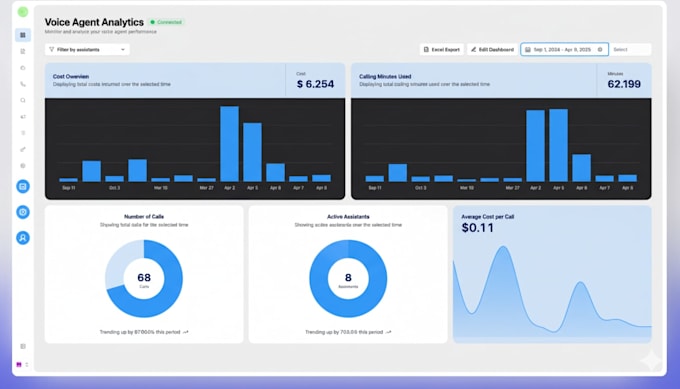Click the '8' assistants count in the donut
The image size is (680, 389).
(348, 278)
